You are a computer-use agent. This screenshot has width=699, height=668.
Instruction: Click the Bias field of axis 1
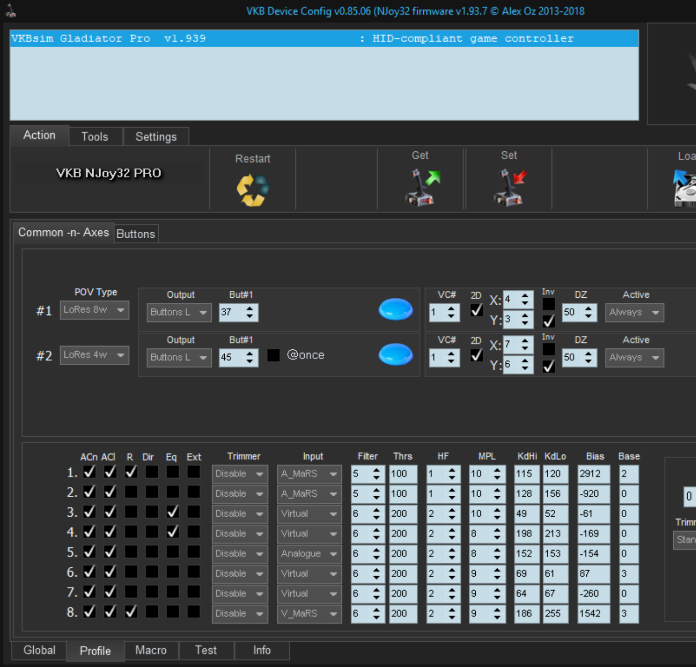(593, 473)
